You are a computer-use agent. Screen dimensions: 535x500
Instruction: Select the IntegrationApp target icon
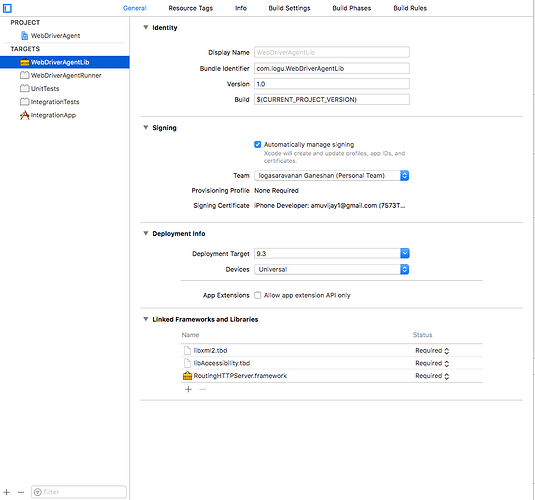pos(24,115)
